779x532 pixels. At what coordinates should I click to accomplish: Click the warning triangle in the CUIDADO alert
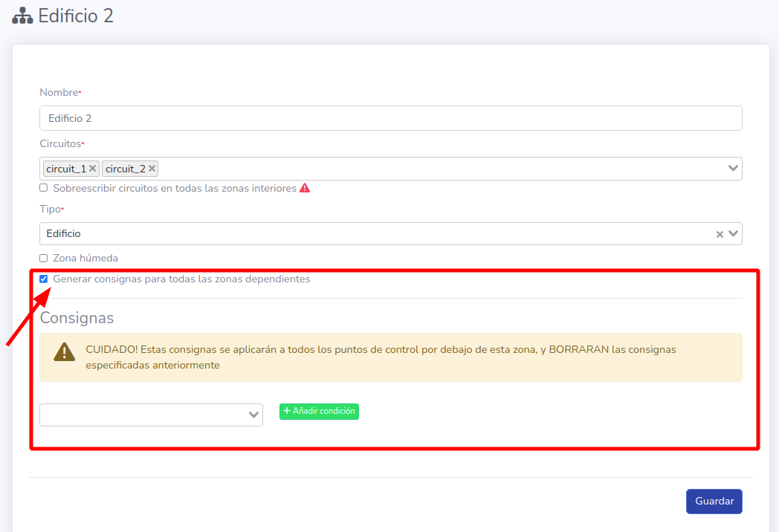[65, 352]
